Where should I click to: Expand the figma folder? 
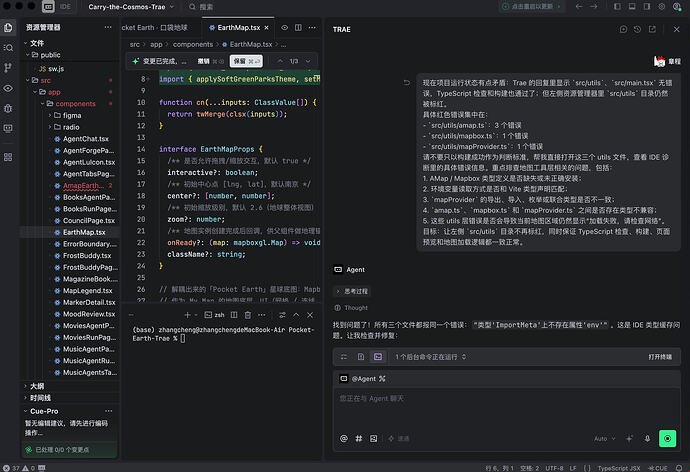click(72, 115)
